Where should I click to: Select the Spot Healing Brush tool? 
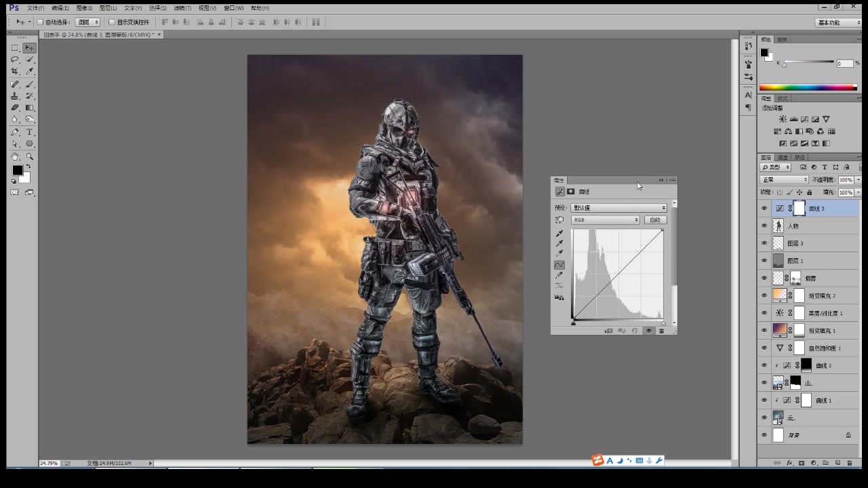(x=15, y=85)
